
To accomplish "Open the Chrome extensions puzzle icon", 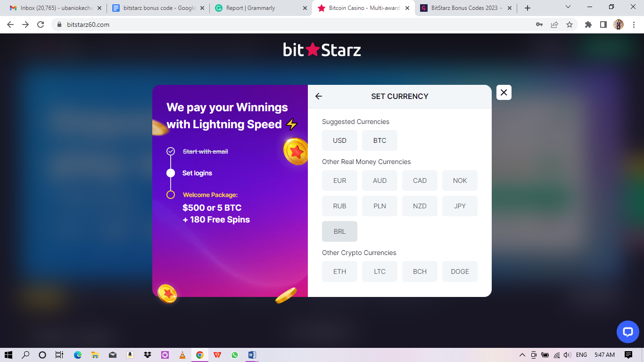I will click(588, 25).
